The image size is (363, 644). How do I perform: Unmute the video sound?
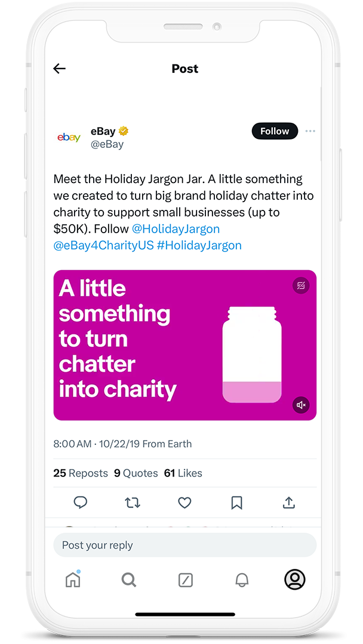coord(301,405)
